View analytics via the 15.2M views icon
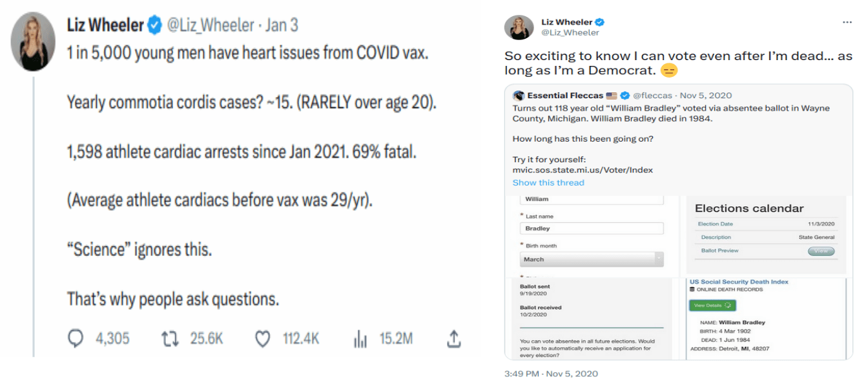Screen dimensions: 868x384 (360, 338)
